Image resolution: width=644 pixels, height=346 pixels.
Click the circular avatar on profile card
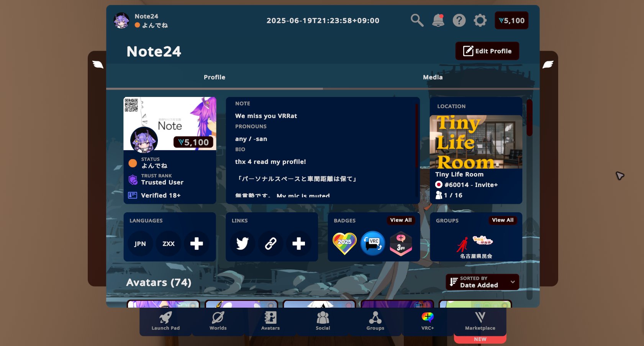(x=144, y=140)
